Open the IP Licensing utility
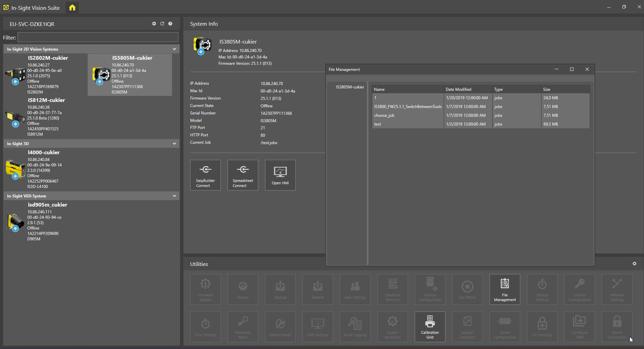This screenshot has width=644, height=349. coord(542,327)
